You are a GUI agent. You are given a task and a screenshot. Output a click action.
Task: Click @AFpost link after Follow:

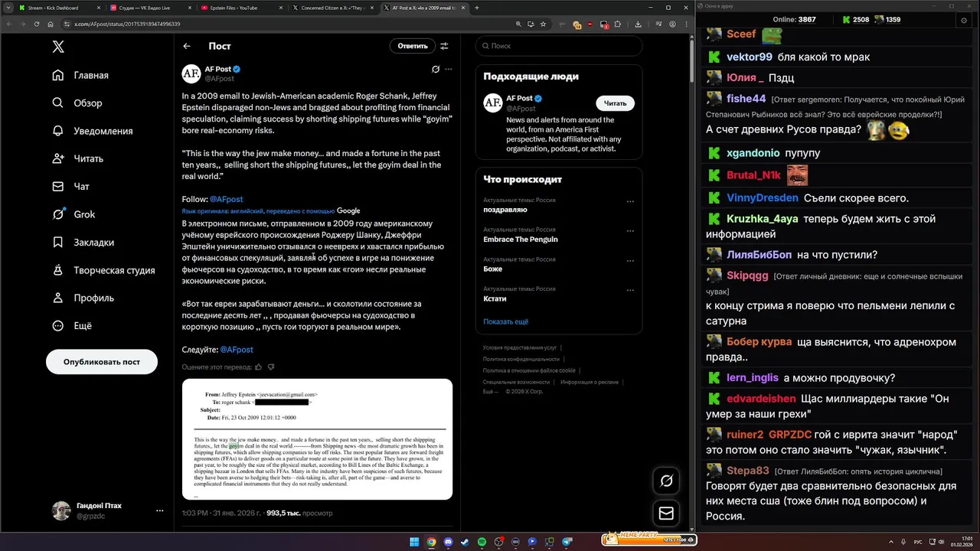226,199
